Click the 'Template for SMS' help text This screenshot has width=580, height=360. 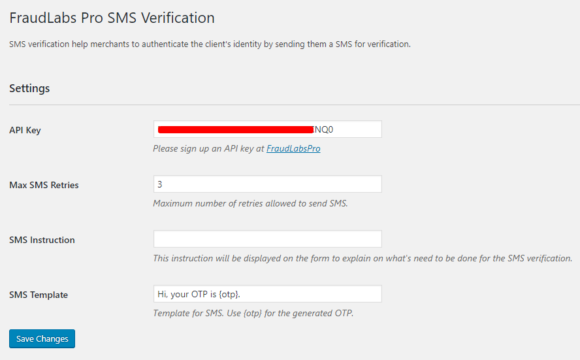point(253,313)
